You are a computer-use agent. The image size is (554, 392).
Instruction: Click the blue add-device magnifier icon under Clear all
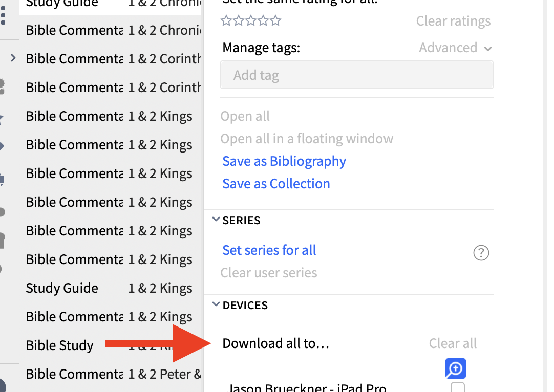coord(455,368)
